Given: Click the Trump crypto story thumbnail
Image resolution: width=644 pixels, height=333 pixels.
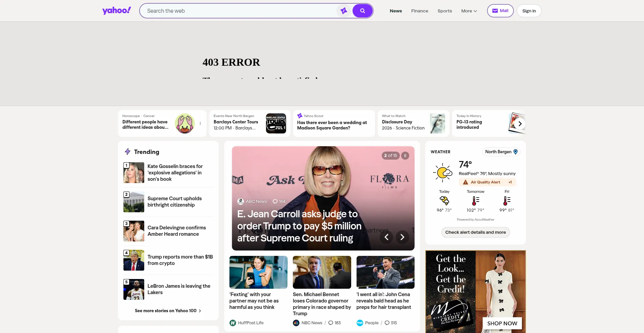Looking at the screenshot, I should coord(134,260).
